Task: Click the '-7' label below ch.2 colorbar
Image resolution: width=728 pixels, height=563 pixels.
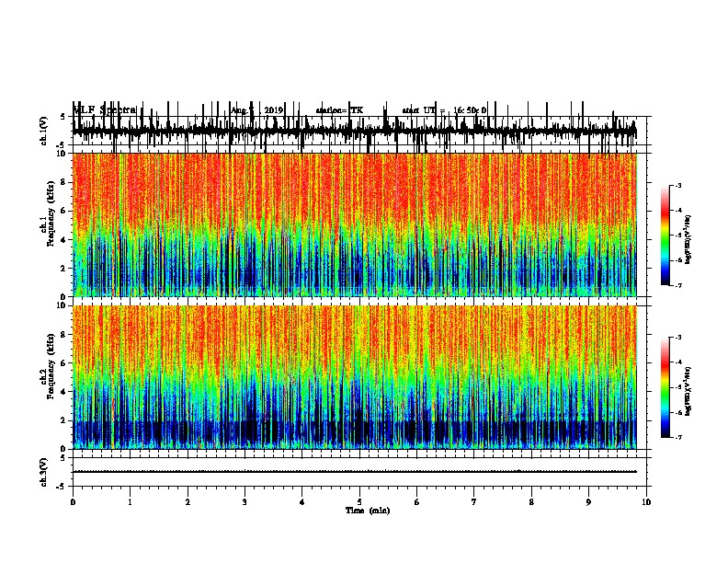Action: click(x=677, y=438)
